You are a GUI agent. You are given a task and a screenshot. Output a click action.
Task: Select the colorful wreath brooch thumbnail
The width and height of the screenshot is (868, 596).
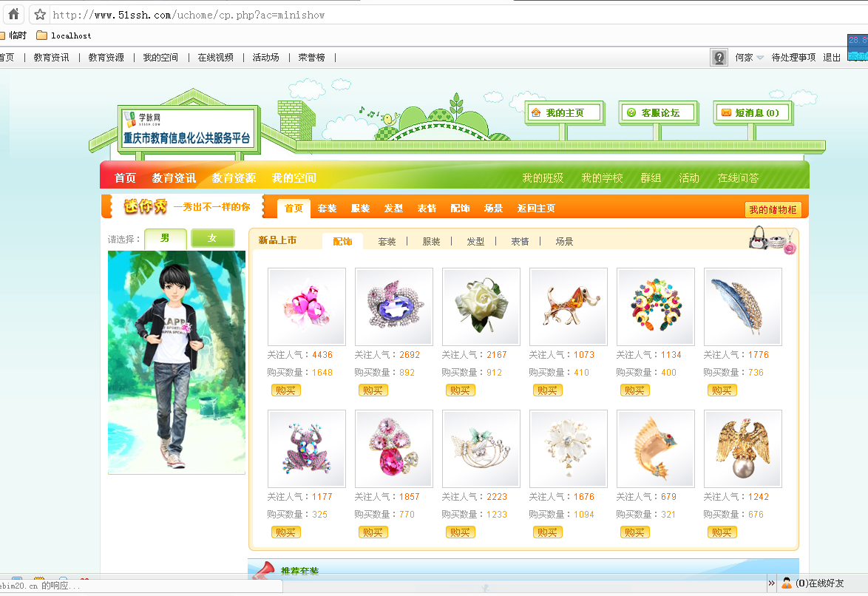pos(655,307)
